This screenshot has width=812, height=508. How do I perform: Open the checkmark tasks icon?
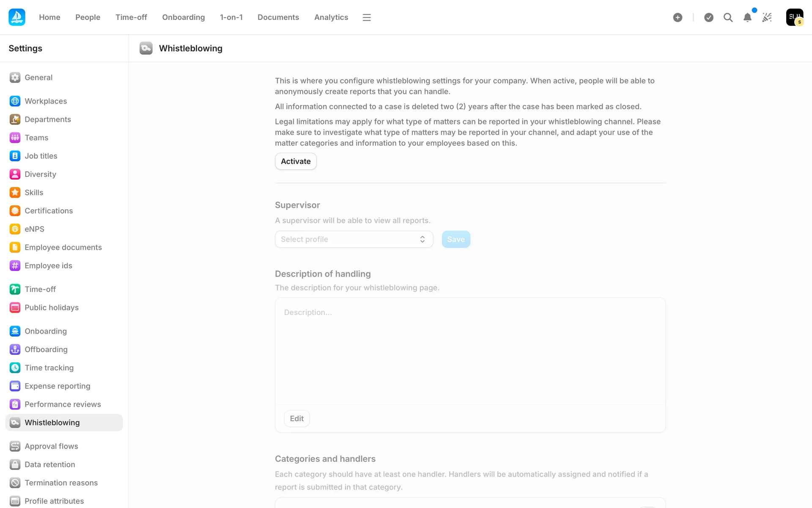click(709, 17)
